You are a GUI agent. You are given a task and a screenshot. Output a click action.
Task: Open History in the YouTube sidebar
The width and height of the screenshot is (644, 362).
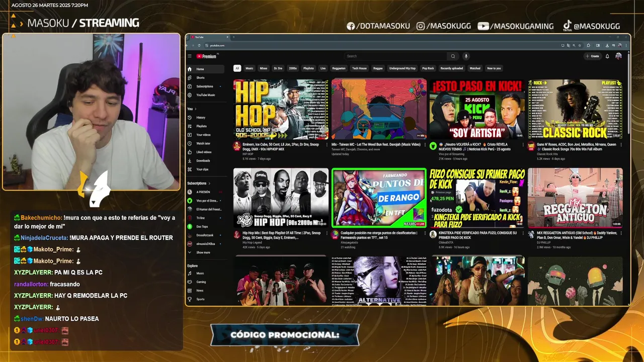coord(205,117)
